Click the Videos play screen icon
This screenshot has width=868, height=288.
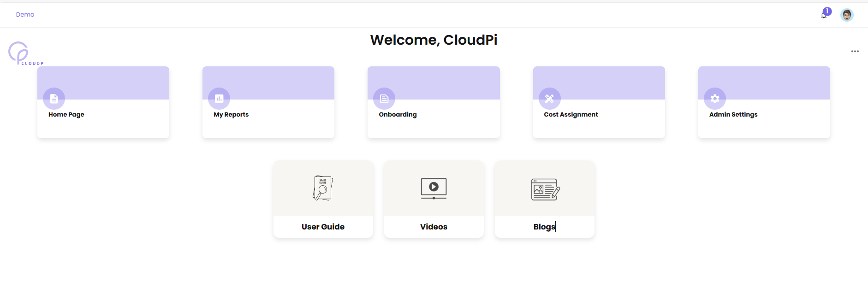(434, 188)
